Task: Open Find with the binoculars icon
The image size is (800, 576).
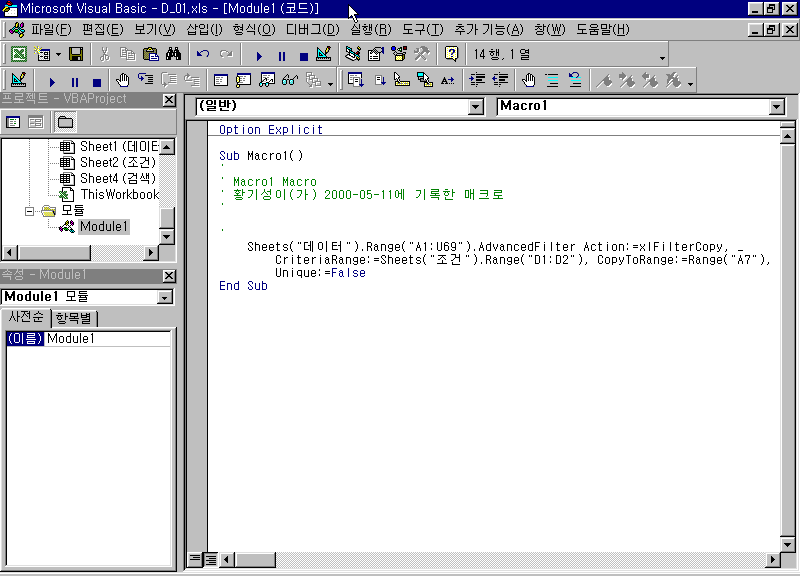Action: (x=173, y=54)
